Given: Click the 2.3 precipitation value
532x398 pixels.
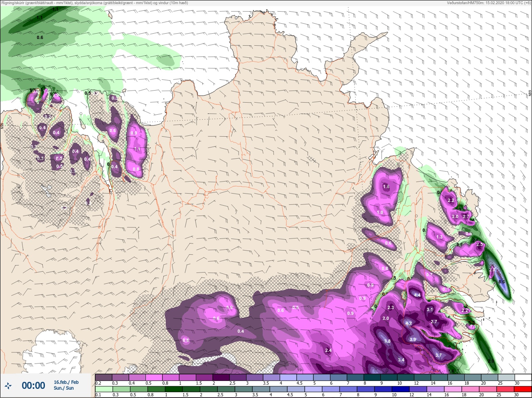Looking at the screenshot, I should pos(391,308).
